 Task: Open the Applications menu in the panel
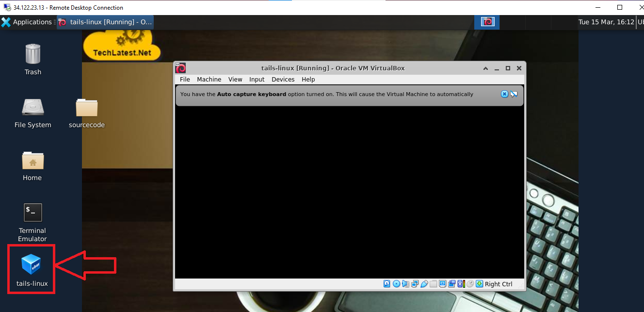tap(27, 22)
